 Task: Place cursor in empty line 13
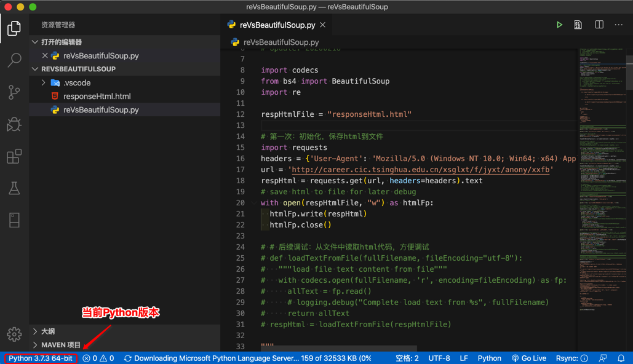tap(418, 125)
